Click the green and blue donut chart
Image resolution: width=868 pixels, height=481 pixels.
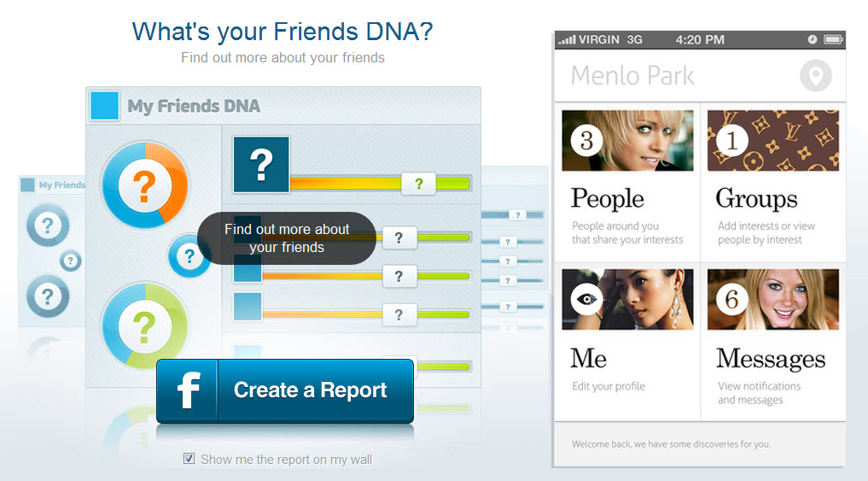click(144, 326)
